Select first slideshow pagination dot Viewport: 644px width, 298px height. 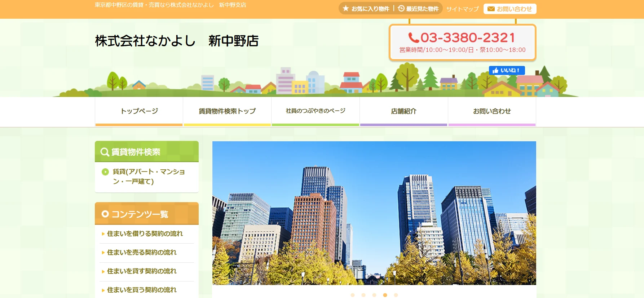353,295
